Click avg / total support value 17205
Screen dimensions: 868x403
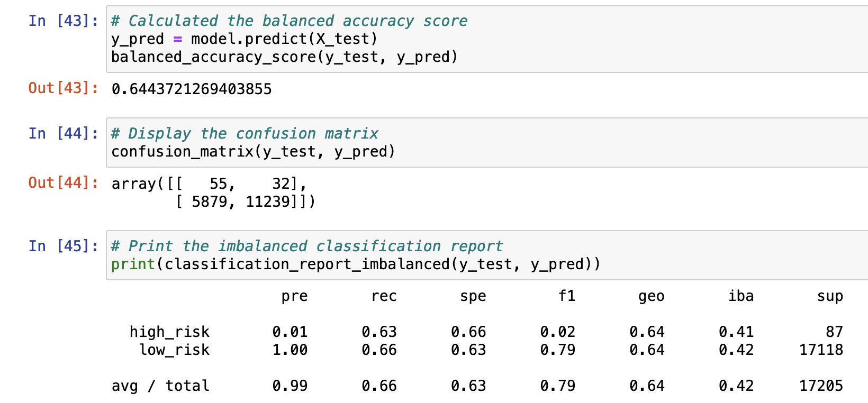point(821,386)
